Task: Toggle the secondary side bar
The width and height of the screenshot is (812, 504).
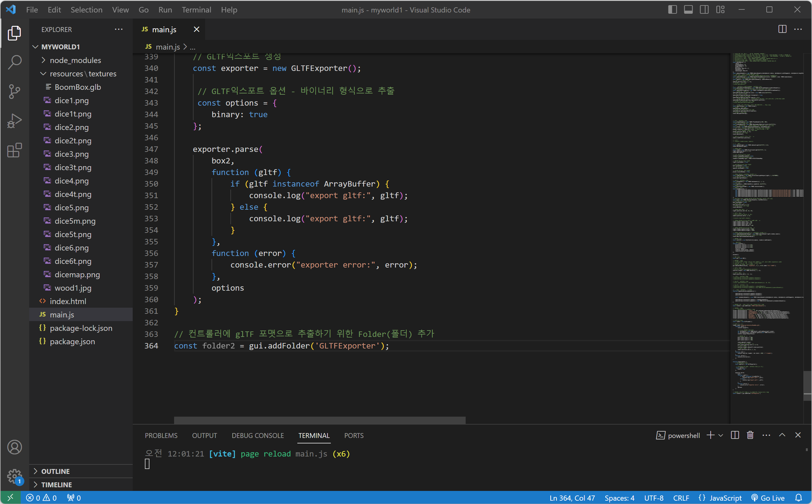Action: (x=704, y=10)
